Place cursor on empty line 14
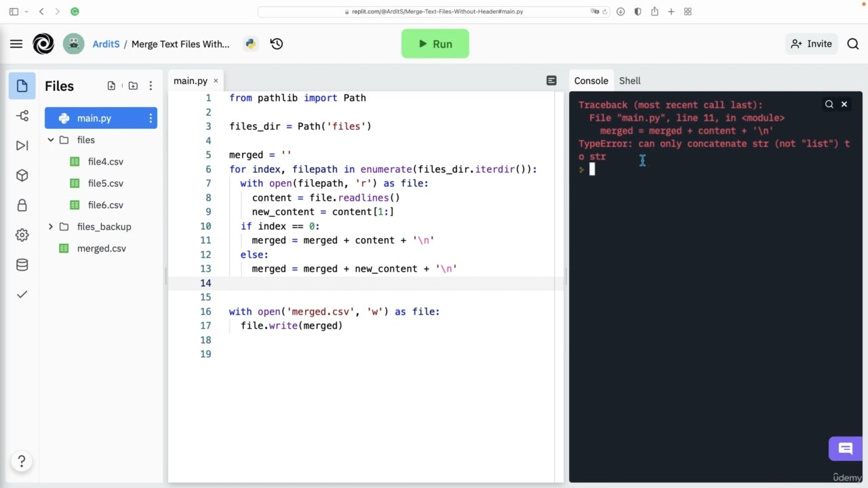This screenshot has width=868, height=488. pos(366,283)
